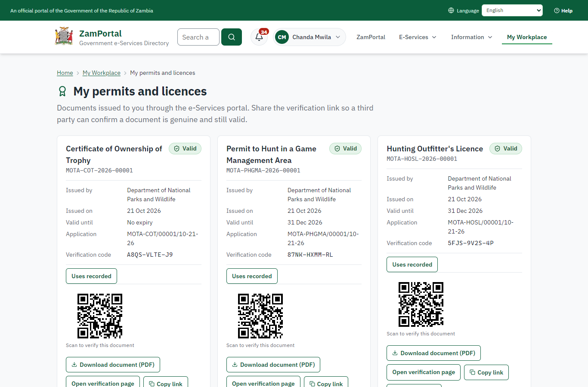
Task: Click the QR code for Certificate of Ownership
Action: pyautogui.click(x=100, y=316)
